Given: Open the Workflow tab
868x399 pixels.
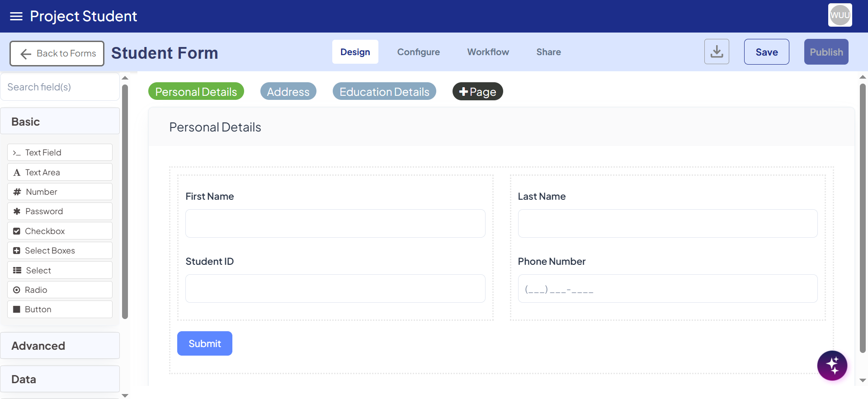Looking at the screenshot, I should 488,52.
